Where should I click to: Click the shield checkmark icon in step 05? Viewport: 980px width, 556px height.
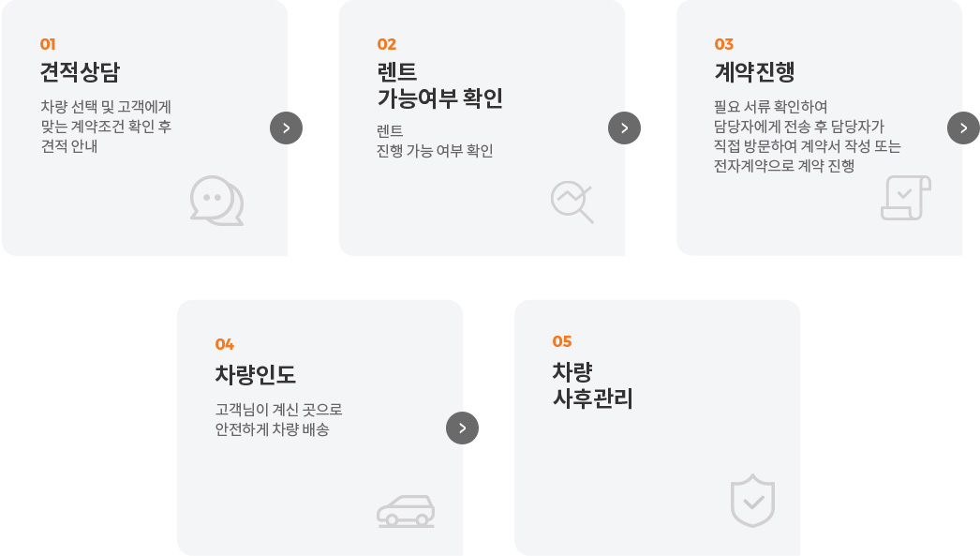click(752, 501)
